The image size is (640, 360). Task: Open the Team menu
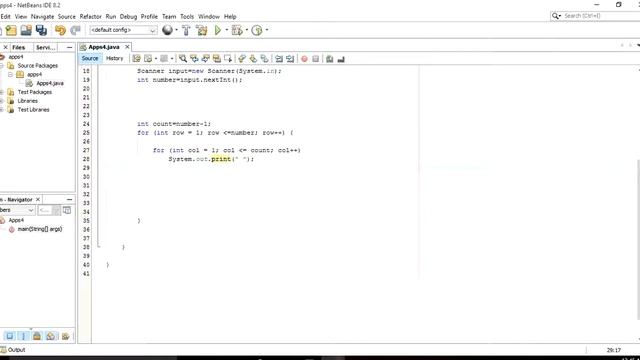[x=169, y=16]
